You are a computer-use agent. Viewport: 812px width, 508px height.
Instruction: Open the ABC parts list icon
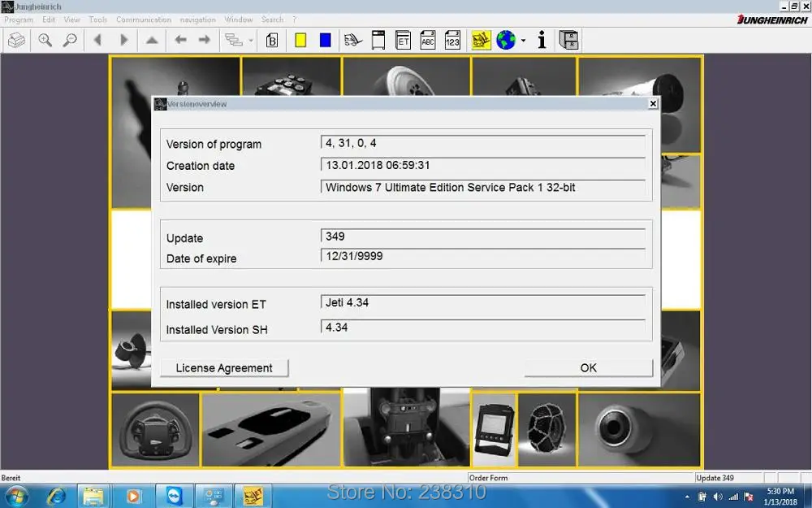tap(428, 39)
